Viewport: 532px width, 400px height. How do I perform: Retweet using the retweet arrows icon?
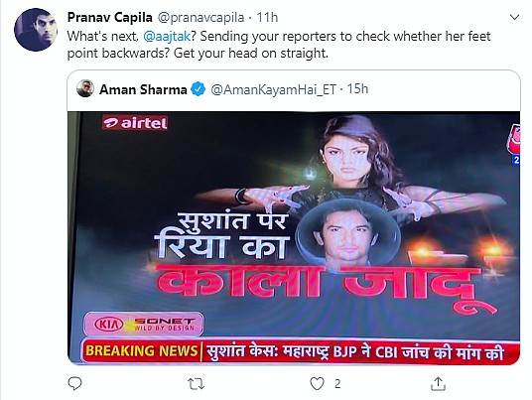pos(196,384)
